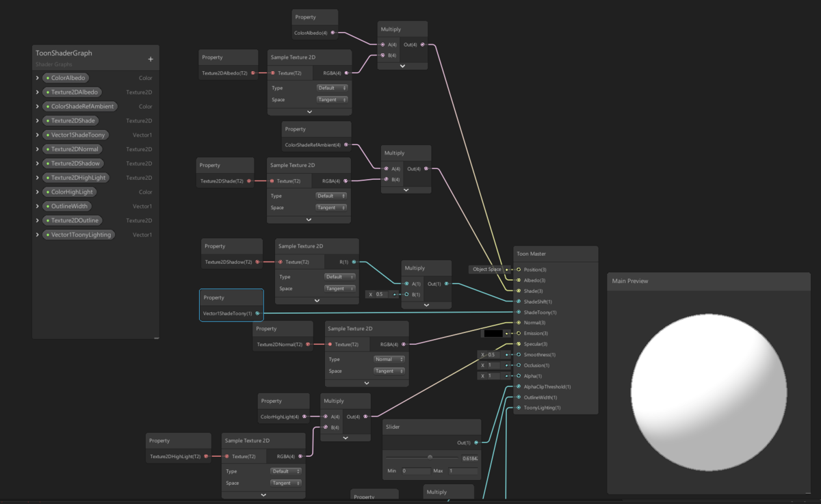The height and width of the screenshot is (504, 821).
Task: Expand the Vector1ShadeToony blackboard row
Action: (37, 135)
